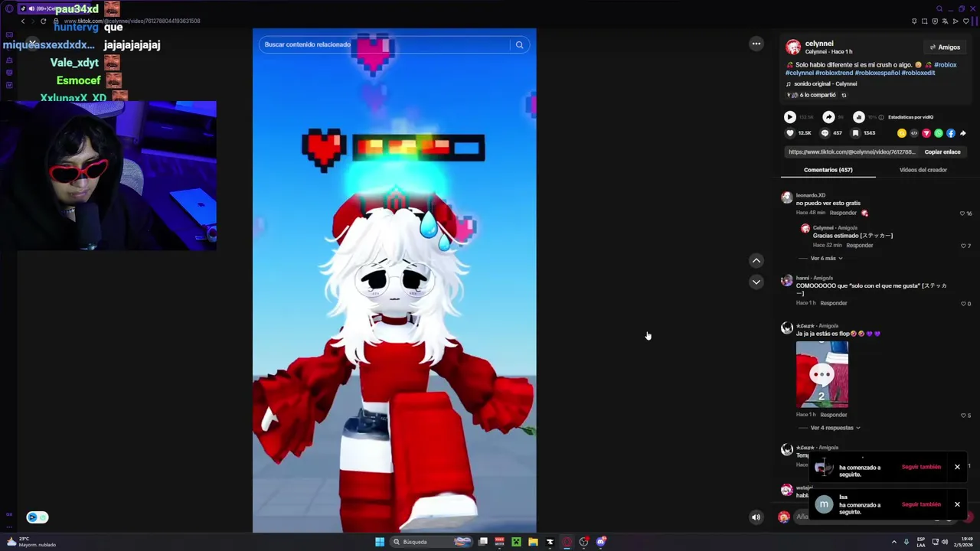Open the image attached to the 'estás es flop' comment
The image size is (980, 551).
(x=822, y=375)
